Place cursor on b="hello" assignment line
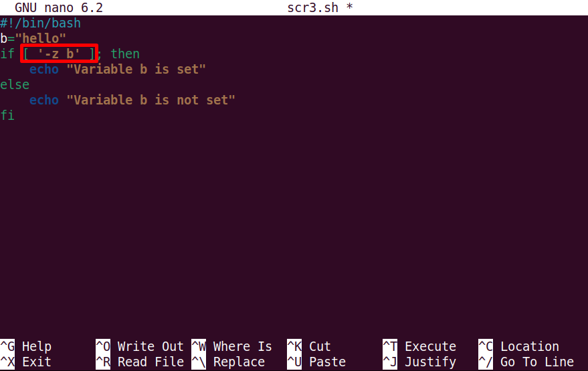 (33, 38)
